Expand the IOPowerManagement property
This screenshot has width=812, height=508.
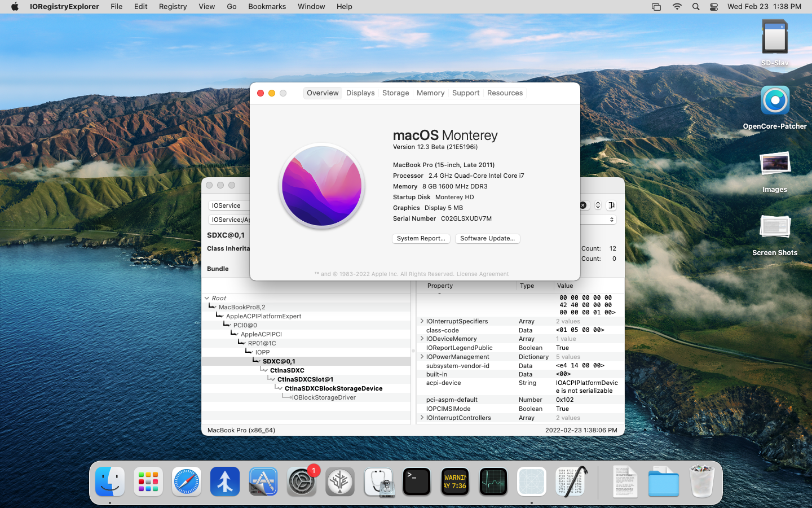click(422, 357)
